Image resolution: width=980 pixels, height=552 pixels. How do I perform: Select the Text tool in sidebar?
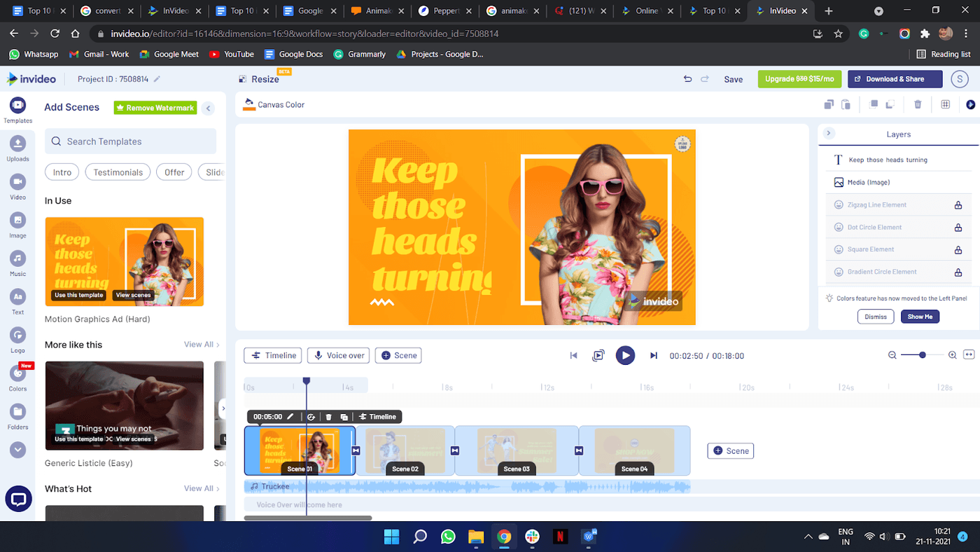coord(17,297)
